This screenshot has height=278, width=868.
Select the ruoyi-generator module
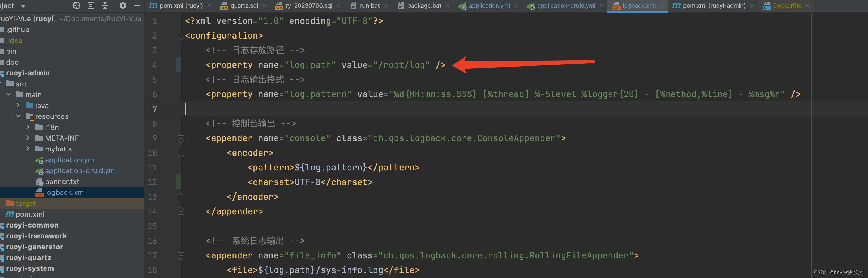34,247
